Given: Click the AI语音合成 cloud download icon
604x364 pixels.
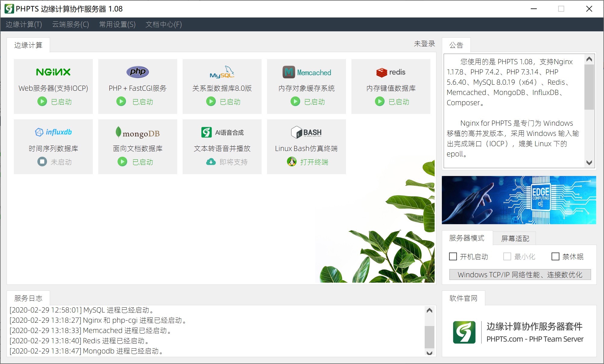Looking at the screenshot, I should click(211, 162).
